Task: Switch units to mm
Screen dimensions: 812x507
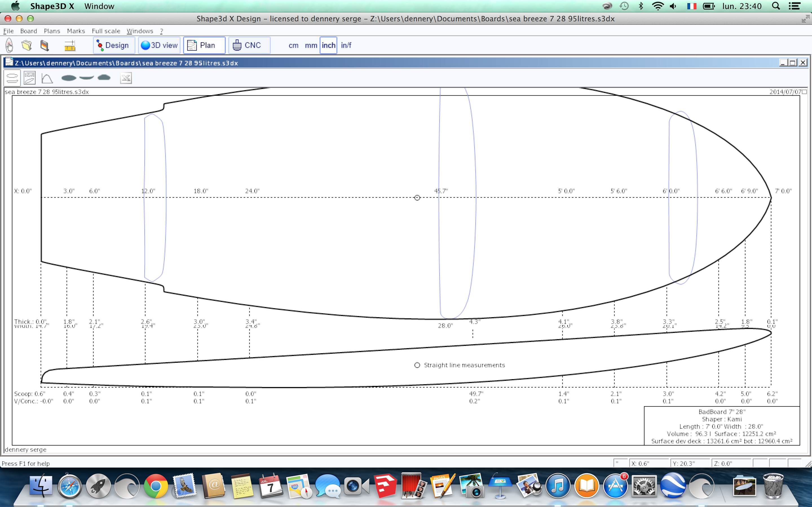Action: pos(311,45)
